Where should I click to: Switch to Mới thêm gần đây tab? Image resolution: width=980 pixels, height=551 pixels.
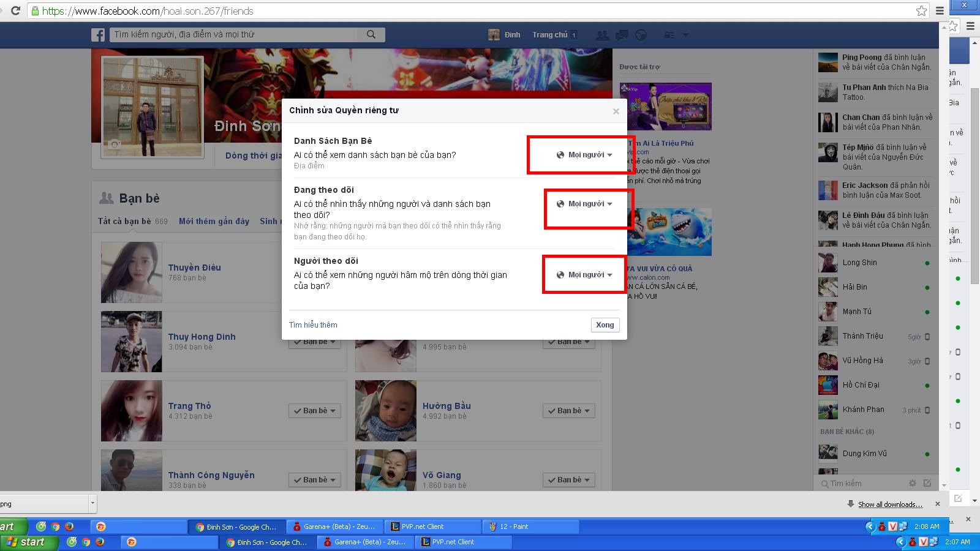click(214, 221)
